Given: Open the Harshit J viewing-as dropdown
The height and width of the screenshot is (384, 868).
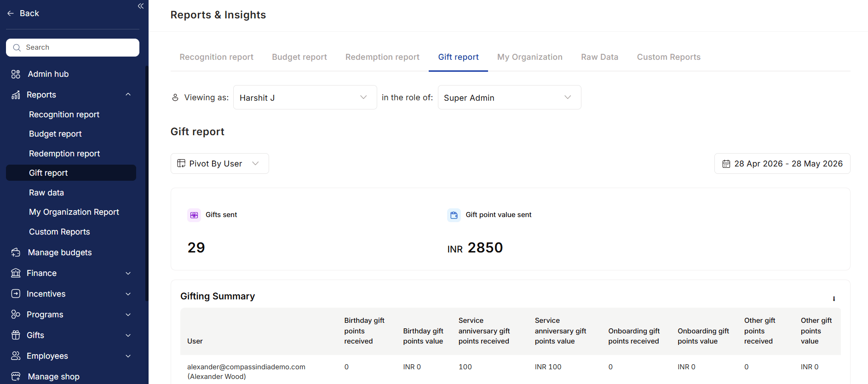Looking at the screenshot, I should tap(305, 97).
